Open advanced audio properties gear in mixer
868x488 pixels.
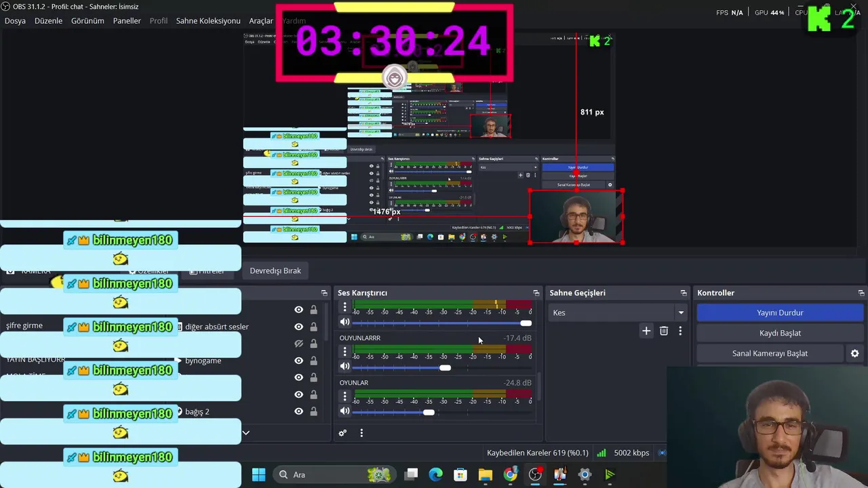tap(342, 433)
